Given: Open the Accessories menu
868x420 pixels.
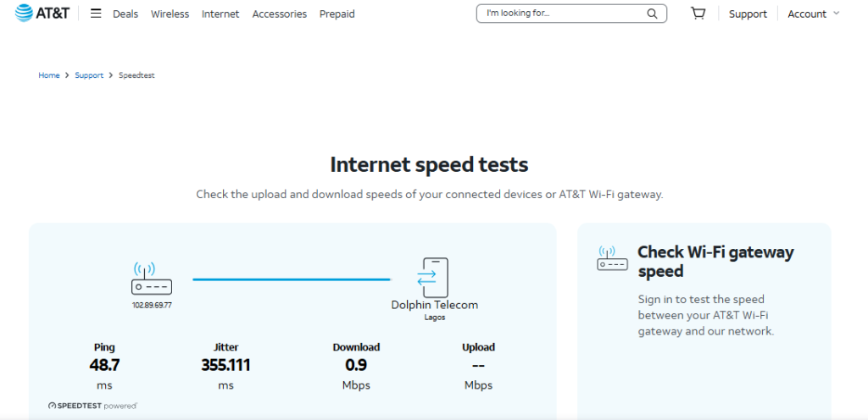Looking at the screenshot, I should tap(280, 14).
